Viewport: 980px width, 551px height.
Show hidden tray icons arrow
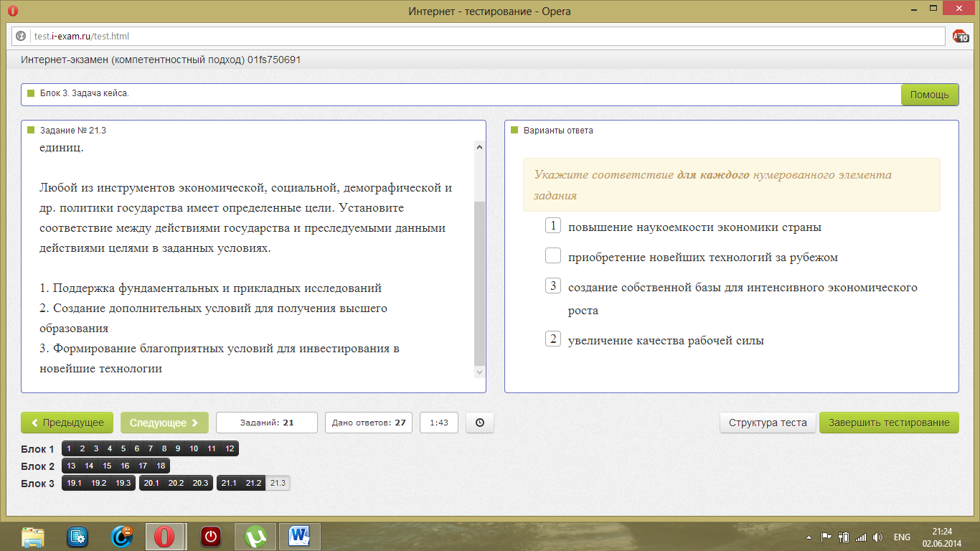tap(809, 537)
